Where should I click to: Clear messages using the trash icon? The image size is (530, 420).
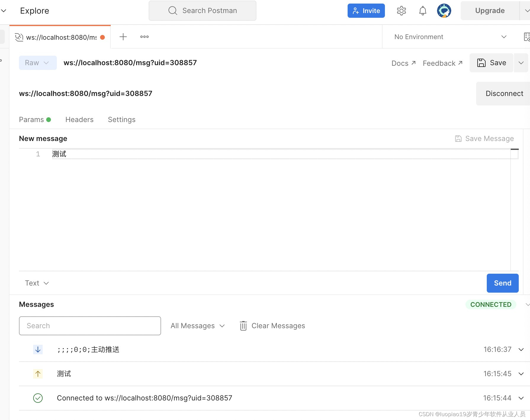coord(243,326)
